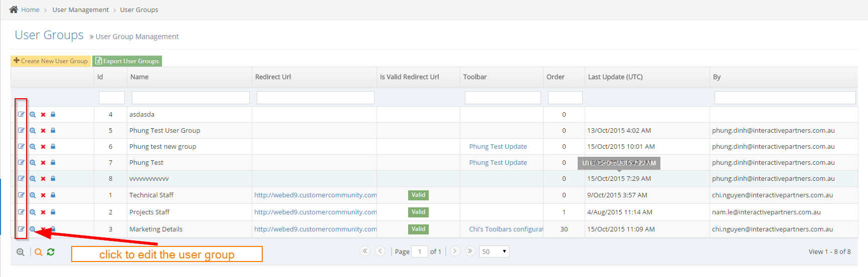868x277 pixels.
Task: Click Create New User Group button
Action: point(51,61)
